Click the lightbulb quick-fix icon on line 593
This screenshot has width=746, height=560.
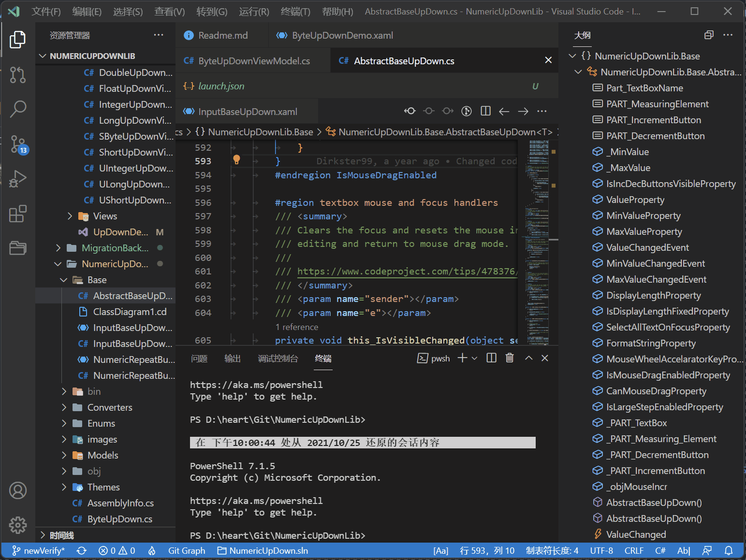236,160
